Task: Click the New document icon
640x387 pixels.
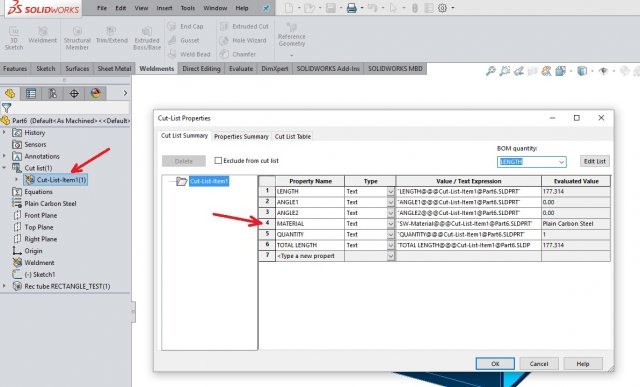Action: pos(289,8)
